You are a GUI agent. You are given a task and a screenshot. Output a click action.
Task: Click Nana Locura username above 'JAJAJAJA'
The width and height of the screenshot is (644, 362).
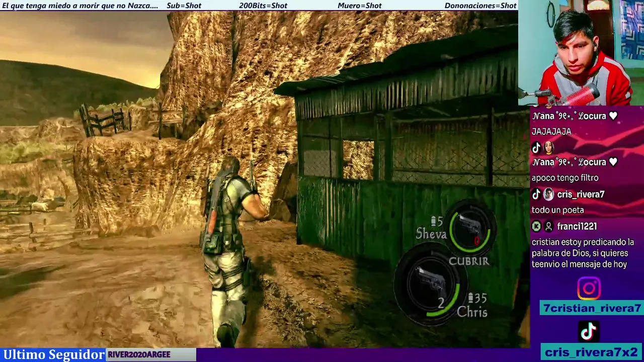(575, 116)
